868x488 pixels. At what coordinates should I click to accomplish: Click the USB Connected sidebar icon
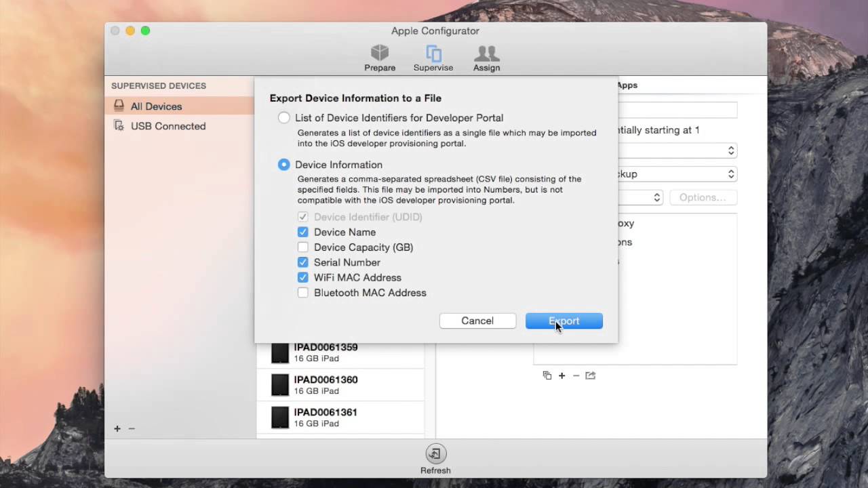click(x=119, y=125)
